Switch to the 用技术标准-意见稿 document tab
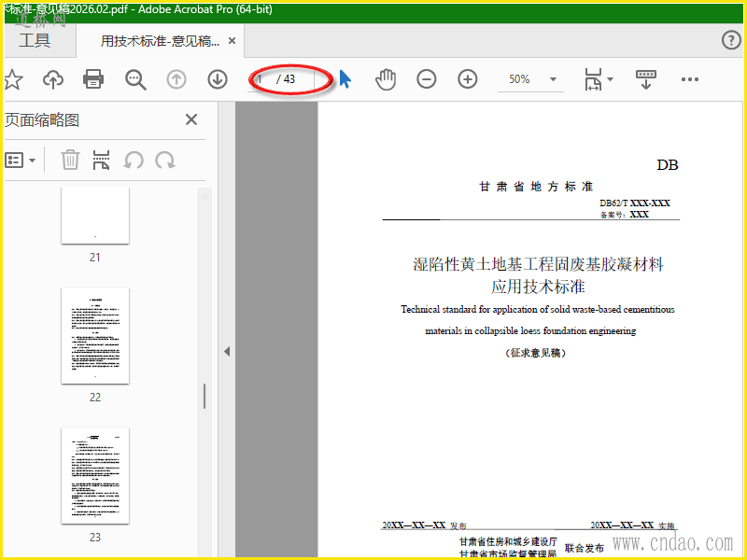This screenshot has height=560, width=747. tap(160, 41)
